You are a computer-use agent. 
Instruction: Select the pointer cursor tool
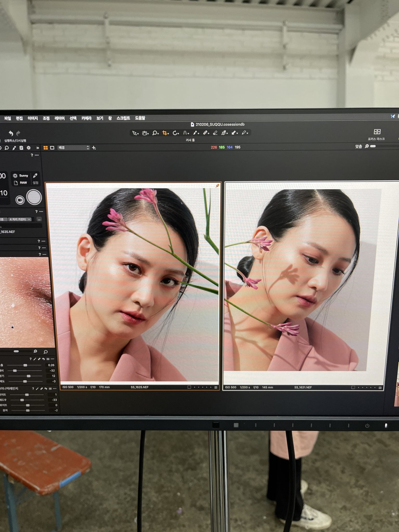coord(135,133)
